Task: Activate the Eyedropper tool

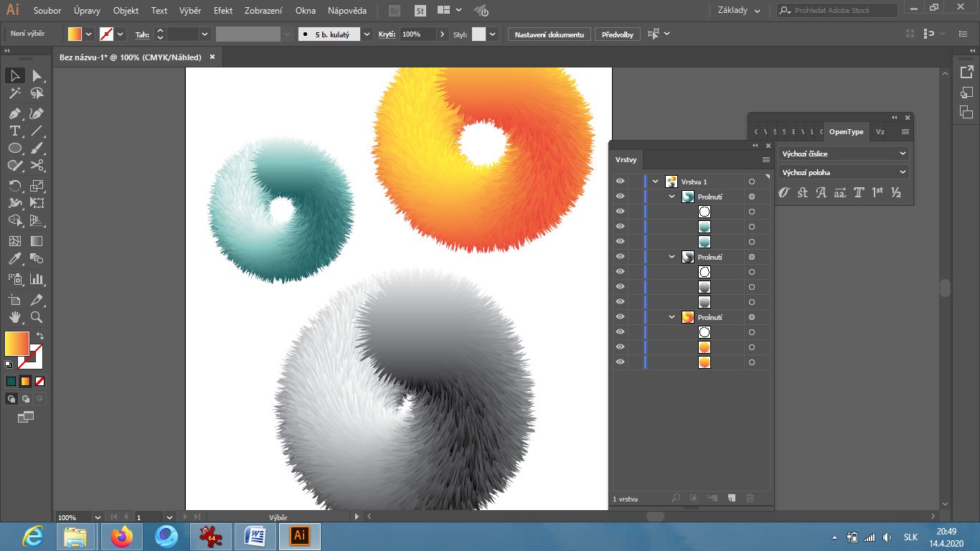Action: [14, 259]
